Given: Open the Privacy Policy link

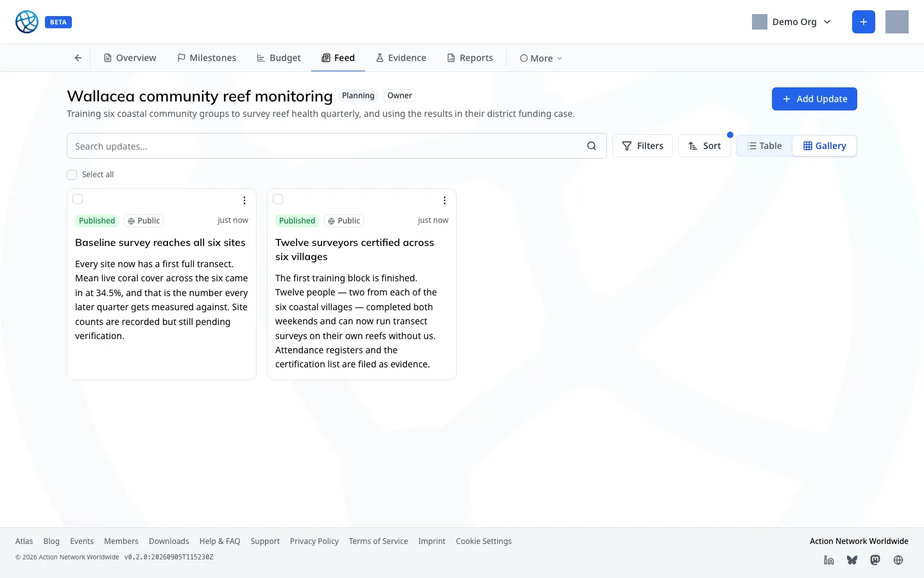Looking at the screenshot, I should [x=314, y=541].
